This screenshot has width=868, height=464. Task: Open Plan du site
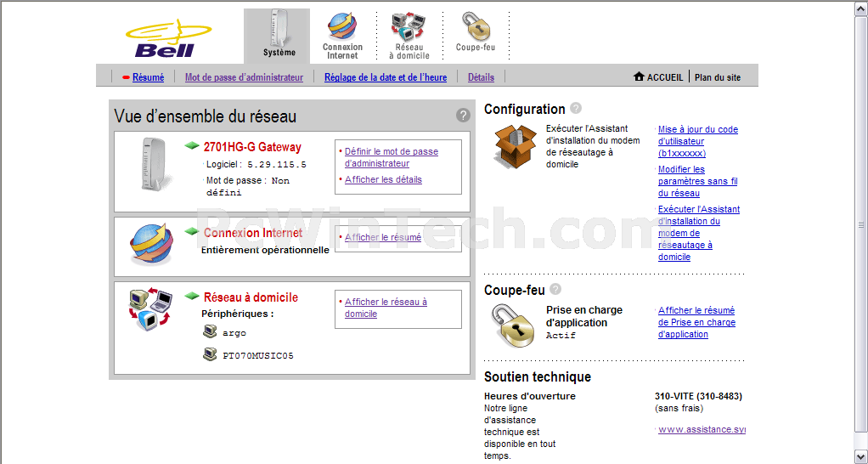718,77
